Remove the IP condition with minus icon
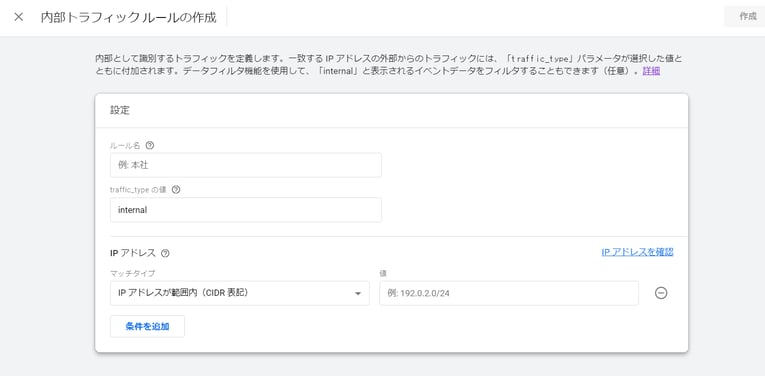Screen dimensions: 765x376 pos(661,293)
